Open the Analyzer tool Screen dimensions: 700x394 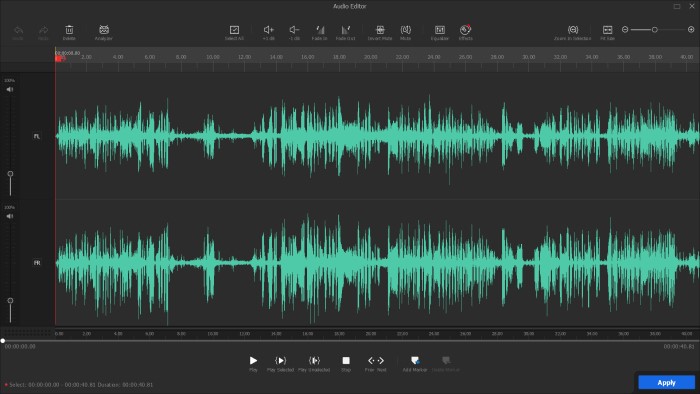[104, 30]
